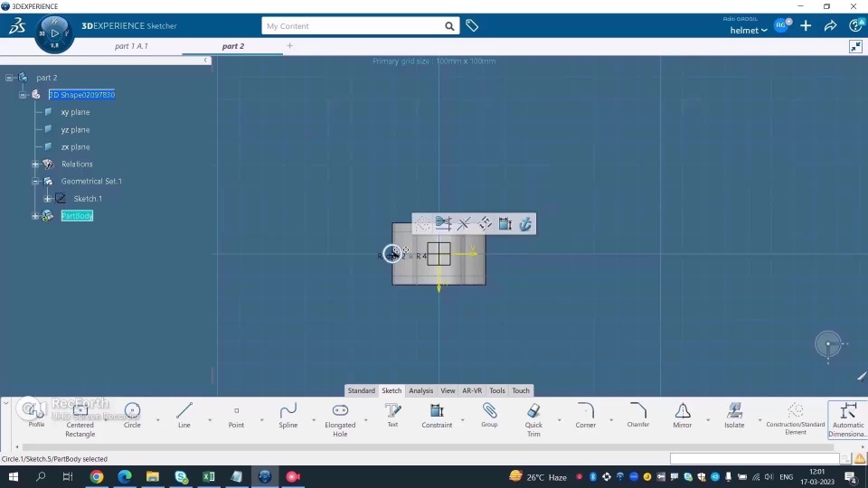Viewport: 868px width, 488px height.
Task: Collapse the tree panel chevron
Action: click(x=205, y=61)
